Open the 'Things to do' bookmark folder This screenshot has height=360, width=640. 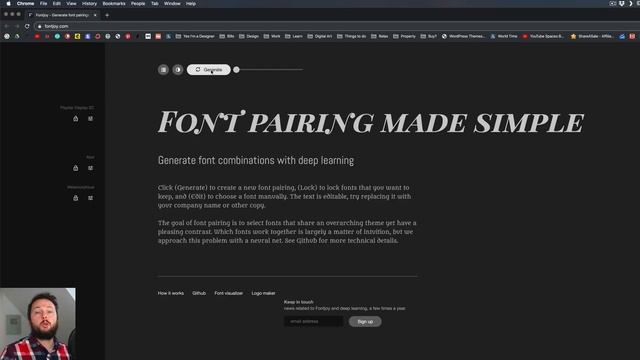(x=351, y=36)
